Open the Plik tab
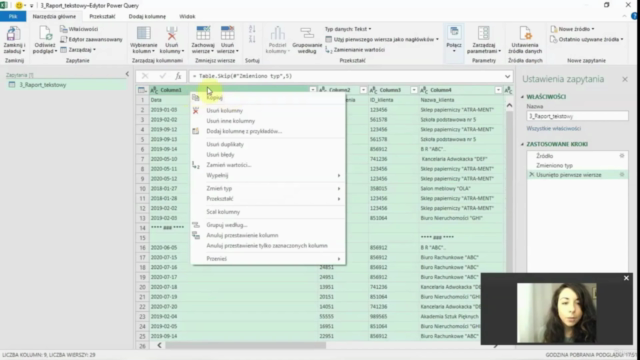Screen dimensions: 640x360 click(13, 16)
